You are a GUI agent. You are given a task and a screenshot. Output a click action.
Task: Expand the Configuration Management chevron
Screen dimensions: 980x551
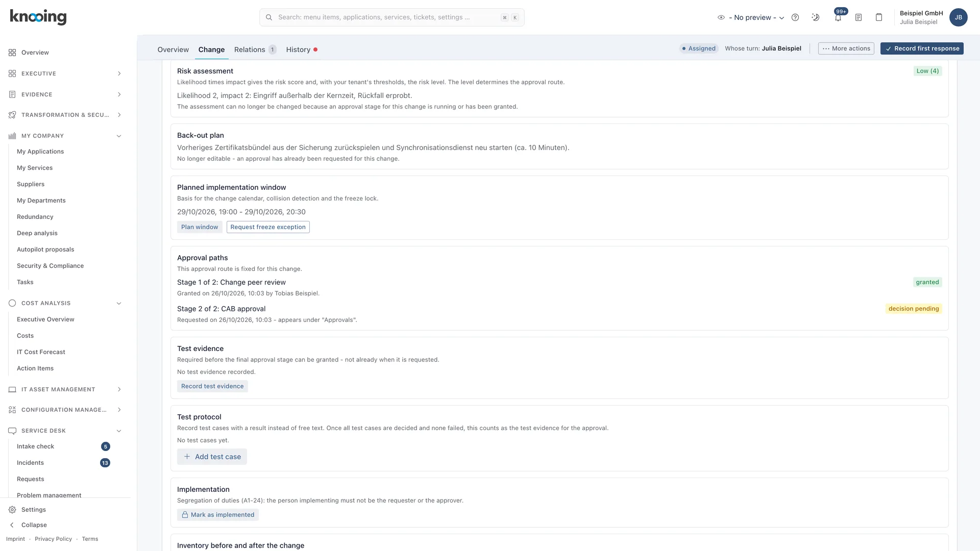coord(119,410)
